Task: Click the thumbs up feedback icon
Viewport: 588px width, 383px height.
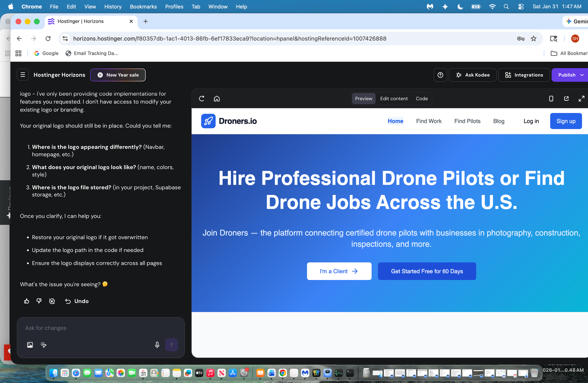Action: coord(27,301)
